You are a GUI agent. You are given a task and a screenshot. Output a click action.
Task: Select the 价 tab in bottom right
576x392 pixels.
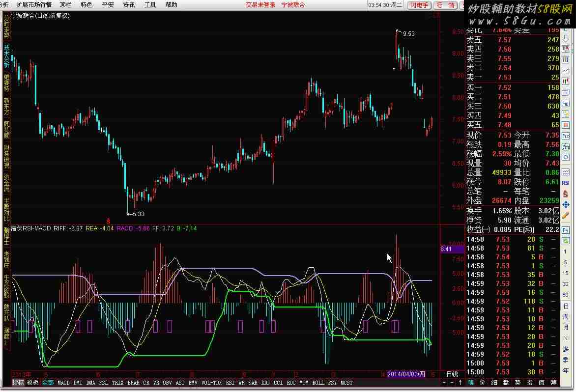(482, 383)
